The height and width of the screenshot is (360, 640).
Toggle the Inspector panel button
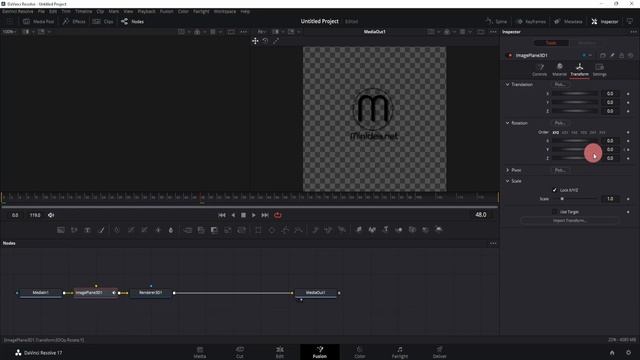click(x=605, y=21)
